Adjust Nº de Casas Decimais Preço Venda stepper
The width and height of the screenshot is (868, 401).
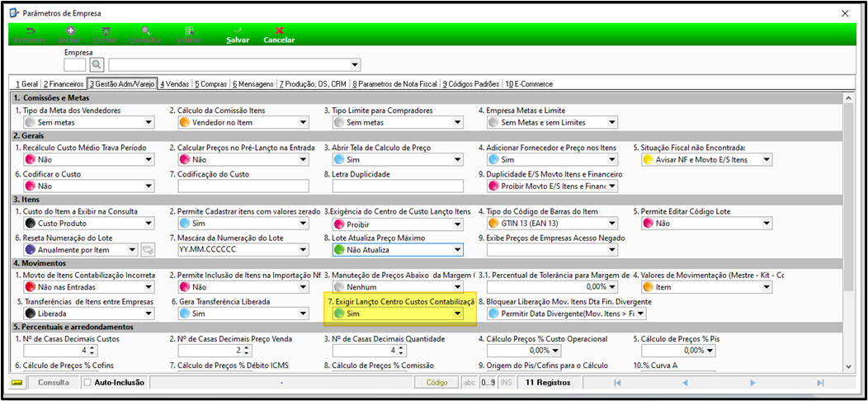pos(247,351)
